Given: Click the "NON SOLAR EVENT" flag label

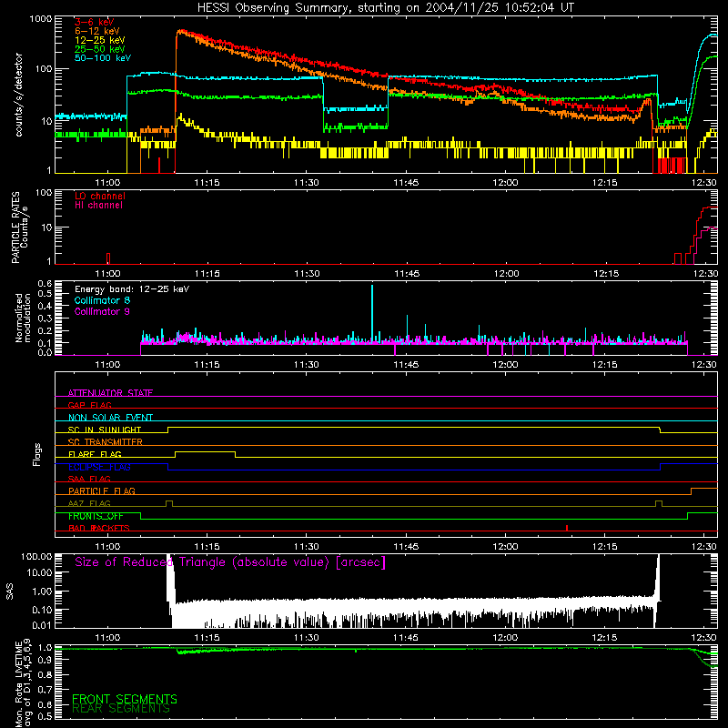Looking at the screenshot, I should pyautogui.click(x=110, y=418).
